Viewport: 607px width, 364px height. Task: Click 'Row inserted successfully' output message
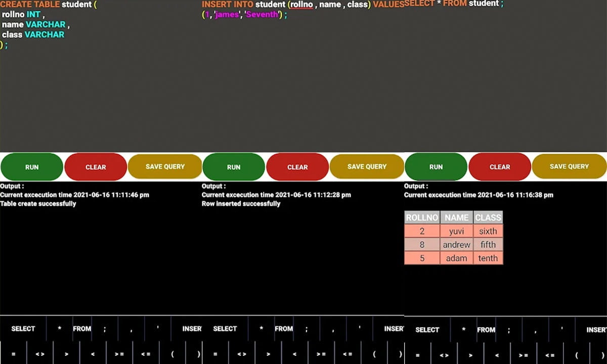241,204
